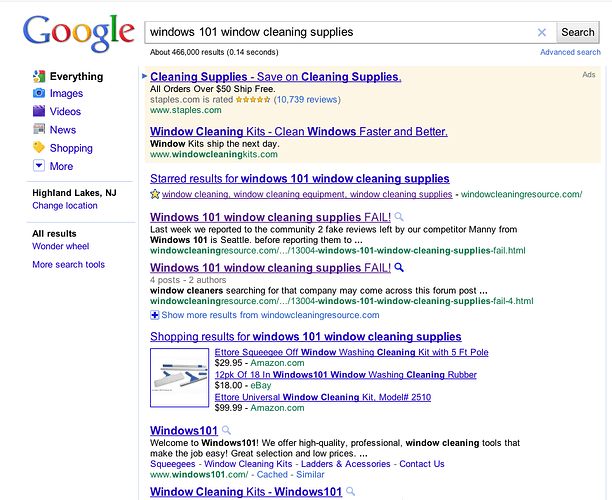Click Change location link

pyautogui.click(x=65, y=206)
